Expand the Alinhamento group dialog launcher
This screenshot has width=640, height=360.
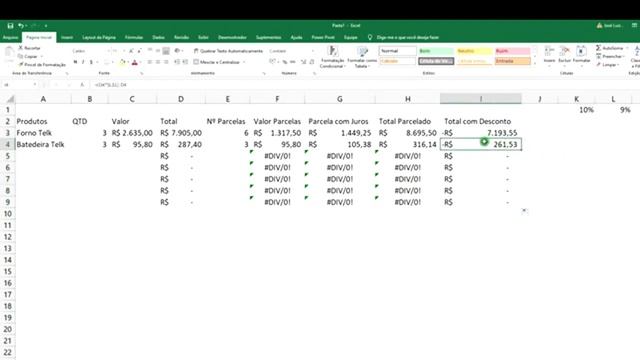point(264,73)
